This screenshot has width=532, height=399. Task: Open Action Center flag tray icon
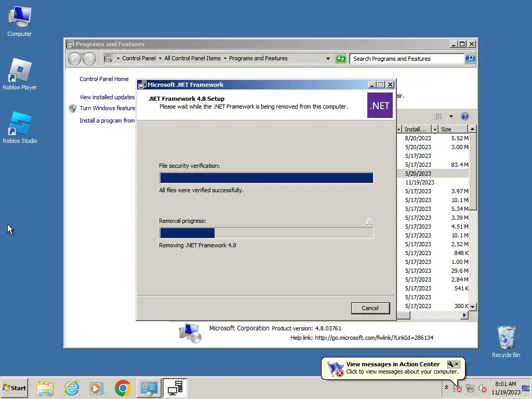[x=458, y=388]
